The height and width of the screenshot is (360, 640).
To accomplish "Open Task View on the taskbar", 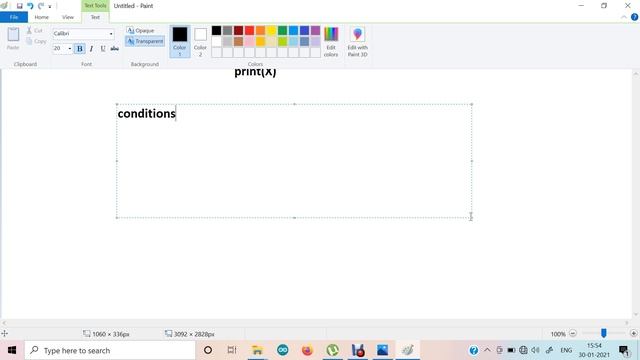I will 232,350.
